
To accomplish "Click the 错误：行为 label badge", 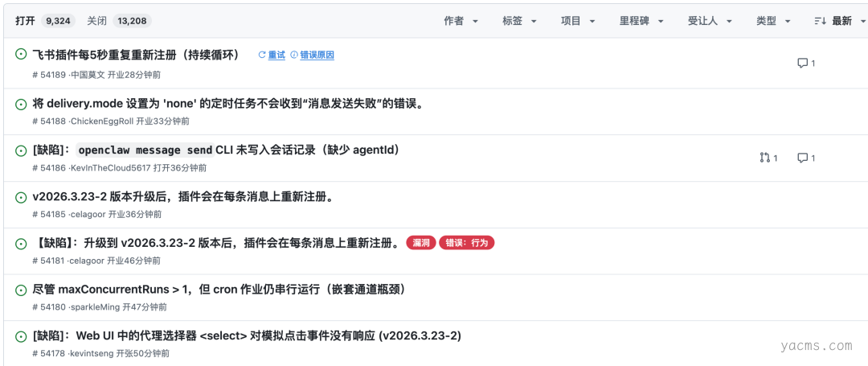I will coord(466,243).
